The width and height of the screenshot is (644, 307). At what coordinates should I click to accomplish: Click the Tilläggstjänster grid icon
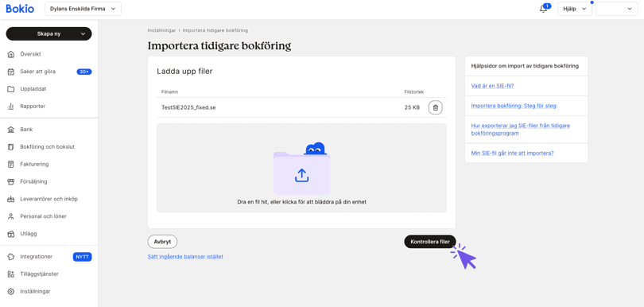[11, 274]
